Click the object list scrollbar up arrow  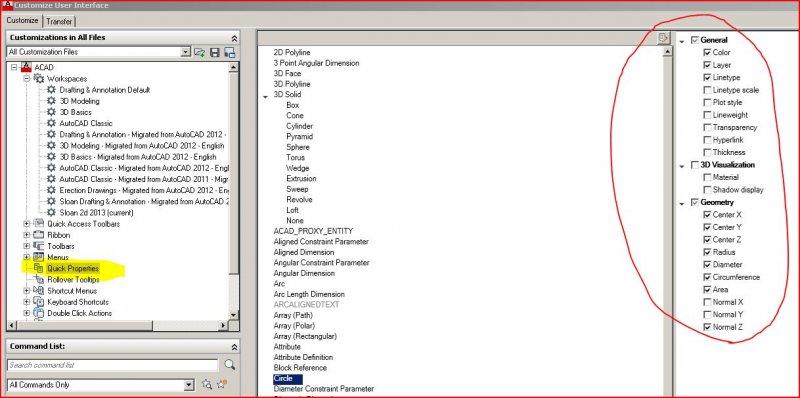click(667, 53)
